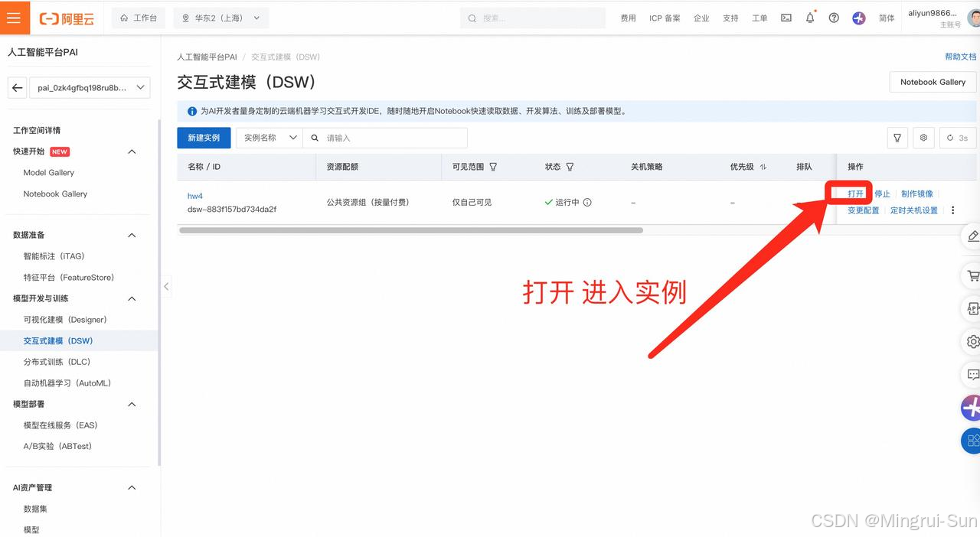
Task: Open more actions for instance hw4
Action: (953, 210)
